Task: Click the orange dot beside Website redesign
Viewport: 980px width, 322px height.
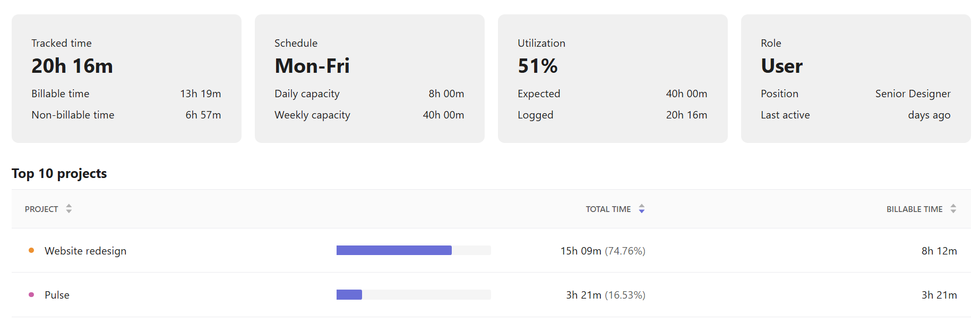Action: (31, 250)
